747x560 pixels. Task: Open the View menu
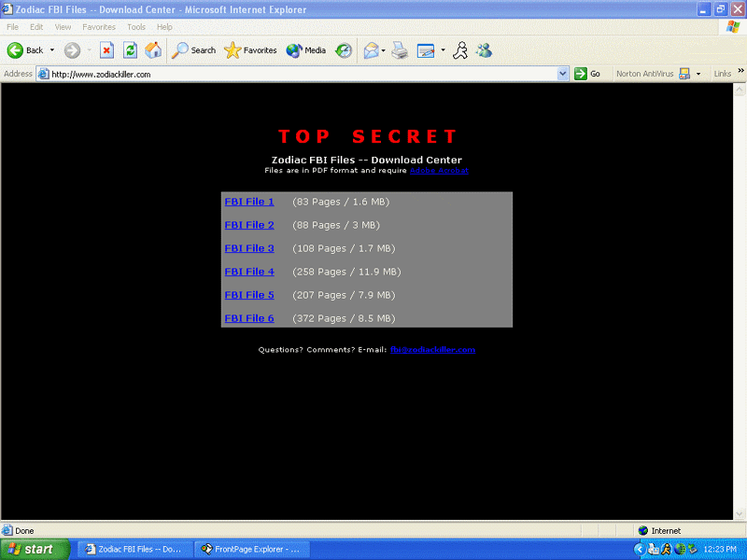click(63, 27)
